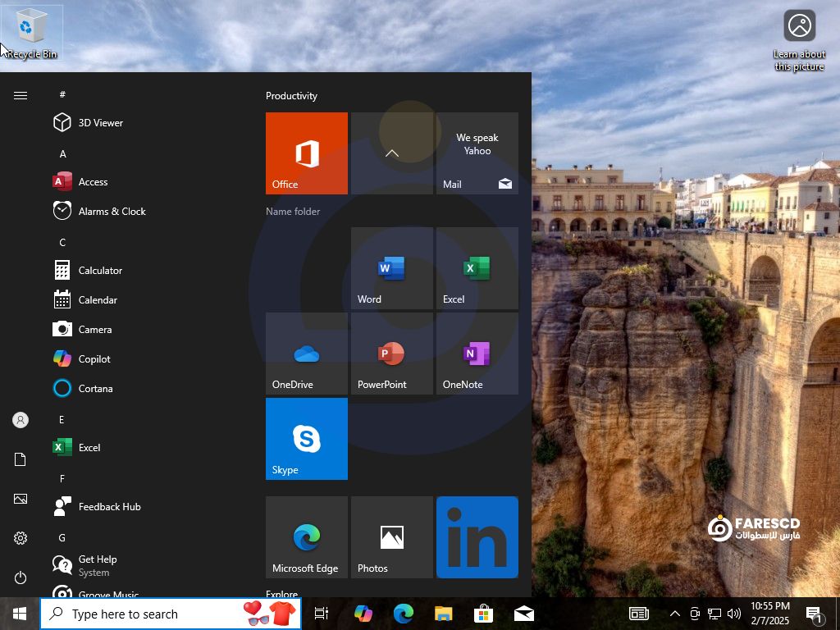Select the Recycle Bin desktop icon
840x630 pixels.
32,32
